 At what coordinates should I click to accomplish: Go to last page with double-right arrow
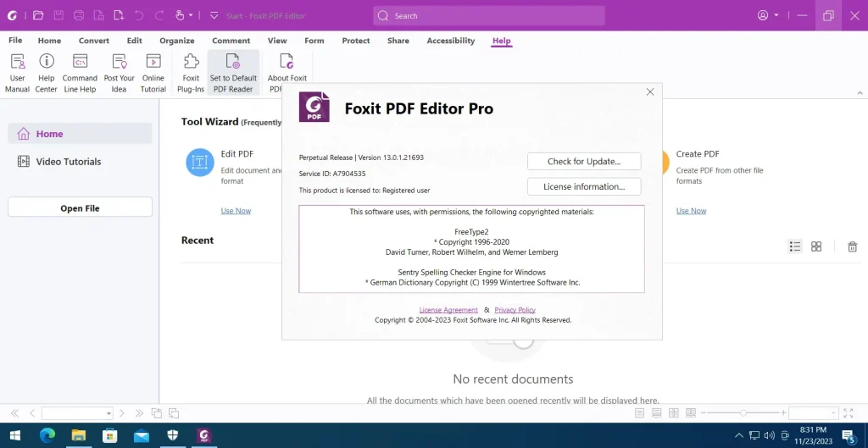(x=139, y=413)
